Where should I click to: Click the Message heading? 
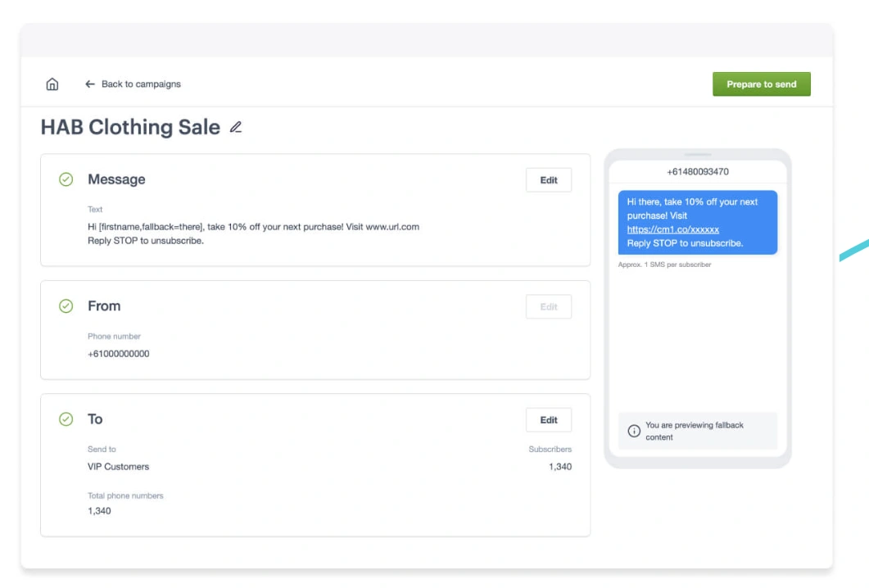point(116,179)
